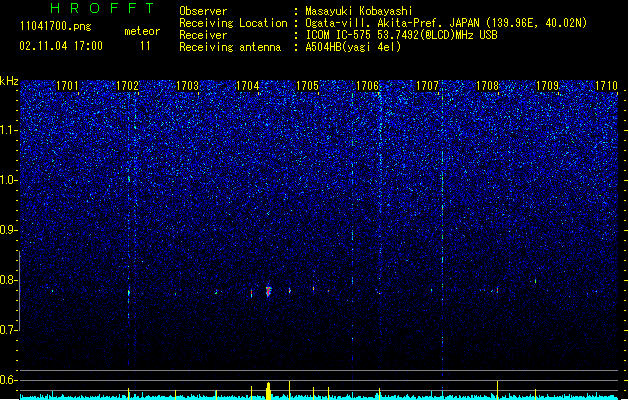Image resolution: width=629 pixels, height=400 pixels.
Task: Click the 1701 time marker
Action: (x=67, y=86)
